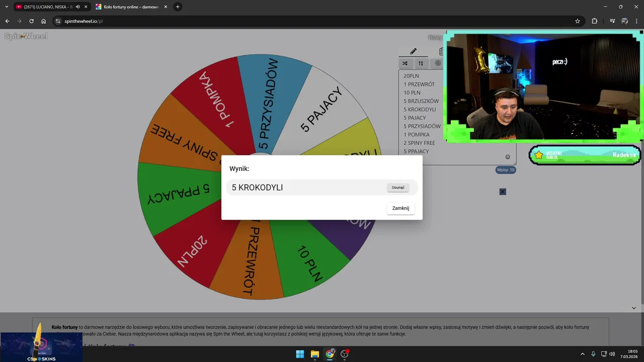View site information icon in address bar
The width and height of the screenshot is (644, 362).
[x=58, y=21]
